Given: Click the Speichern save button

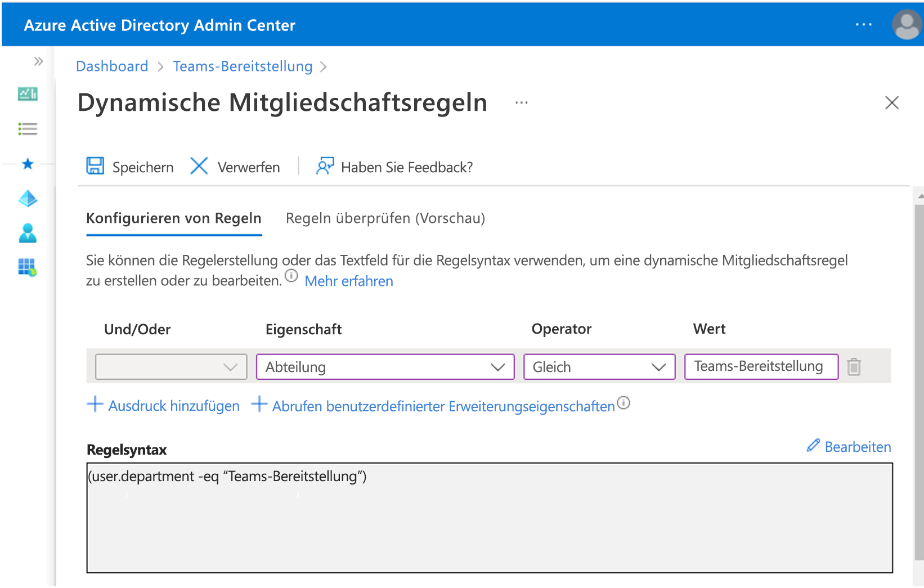Looking at the screenshot, I should coord(130,167).
